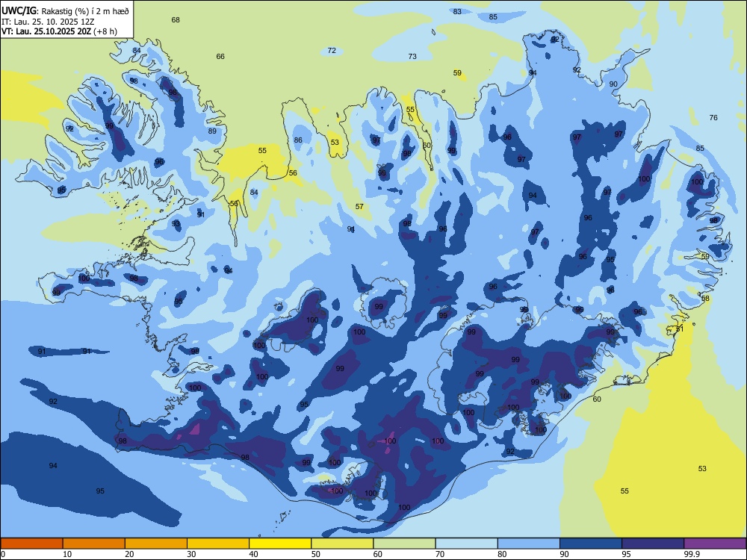Select the '51' humidity value on the map

pos(680,329)
